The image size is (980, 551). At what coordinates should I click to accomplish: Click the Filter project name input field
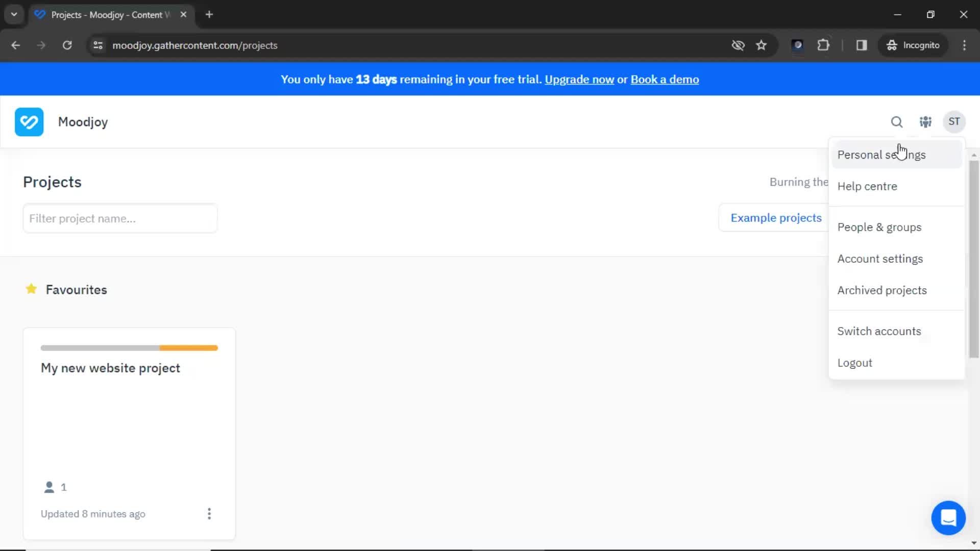coord(120,218)
